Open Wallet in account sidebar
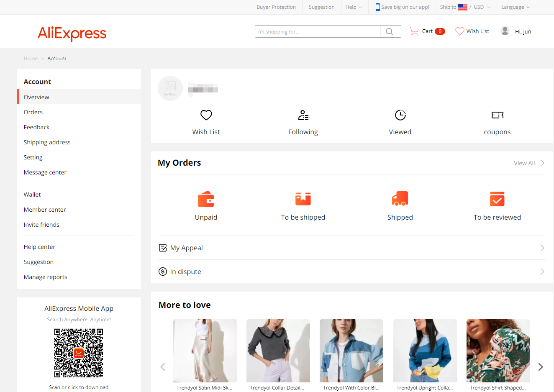 pyautogui.click(x=32, y=195)
